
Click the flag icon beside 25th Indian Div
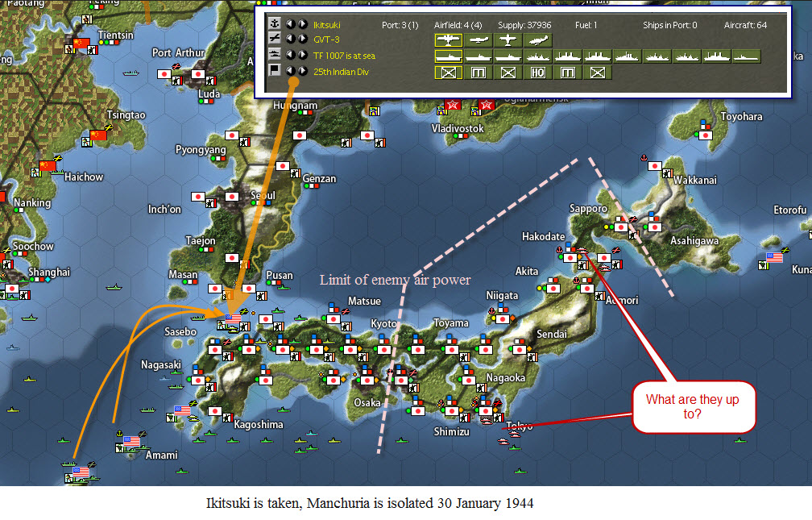(x=275, y=69)
